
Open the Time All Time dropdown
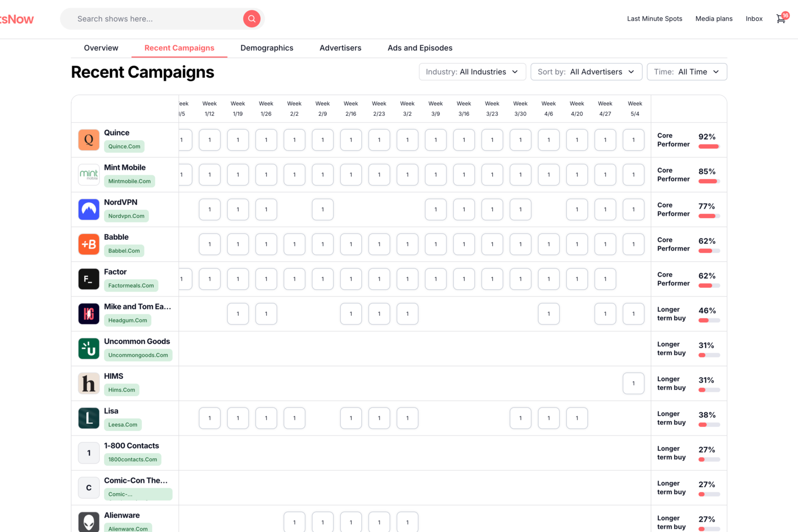[687, 72]
